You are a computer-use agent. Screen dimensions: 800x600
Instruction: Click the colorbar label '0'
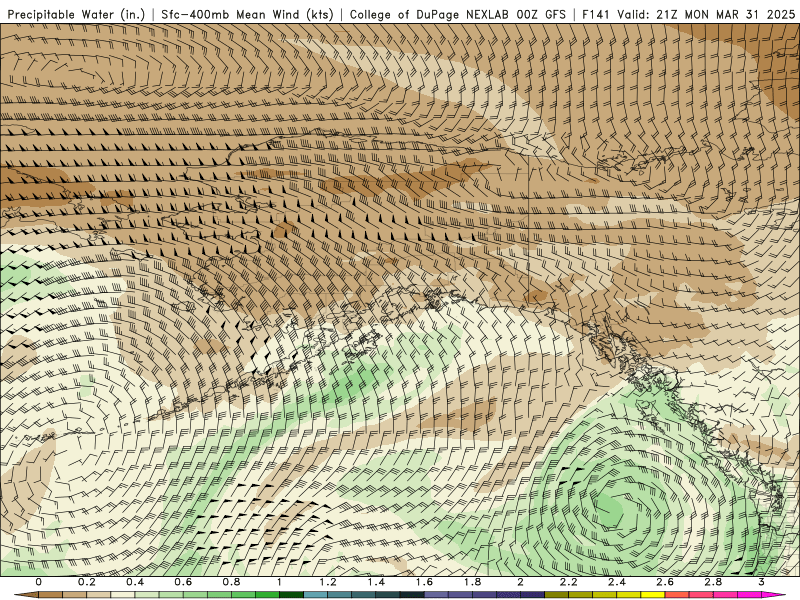[x=39, y=582]
